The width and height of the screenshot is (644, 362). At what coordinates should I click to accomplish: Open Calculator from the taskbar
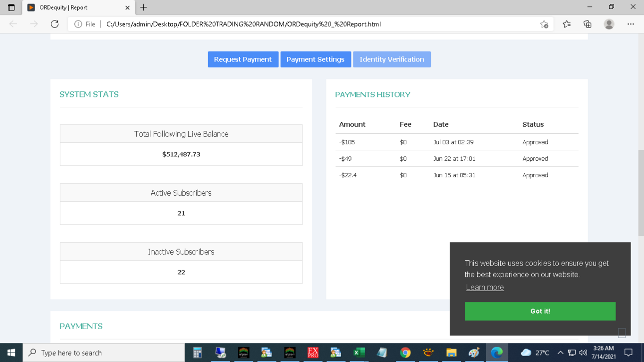tap(198, 353)
